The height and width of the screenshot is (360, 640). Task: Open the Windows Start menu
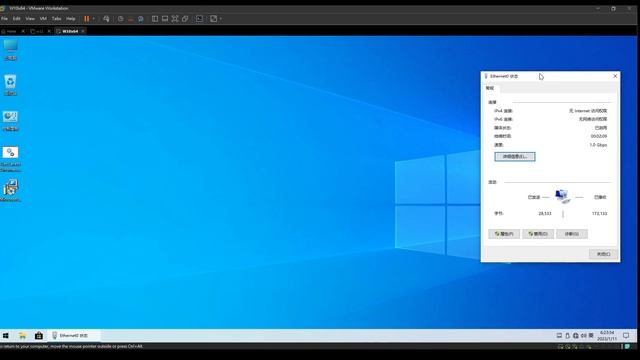pyautogui.click(x=6, y=336)
